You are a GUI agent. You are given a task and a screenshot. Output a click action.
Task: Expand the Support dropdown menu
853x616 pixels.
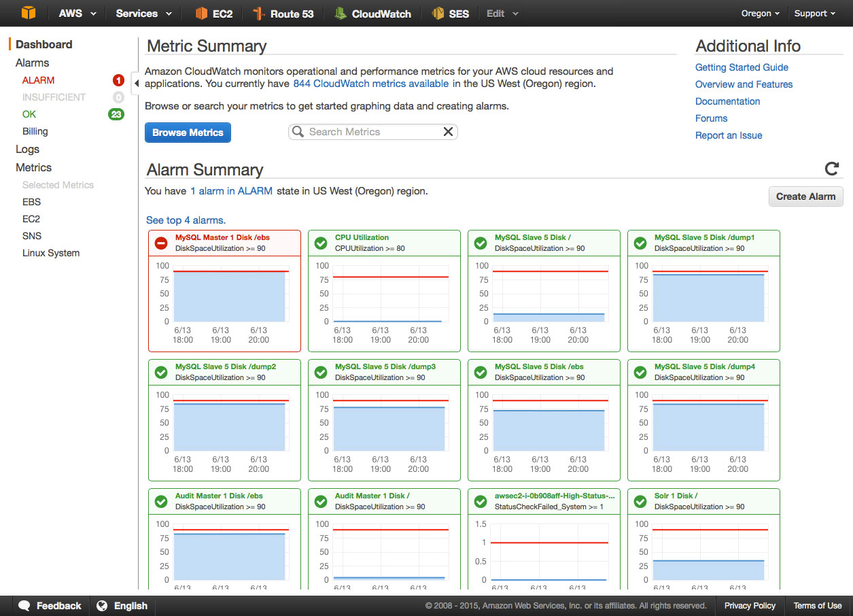pos(814,14)
